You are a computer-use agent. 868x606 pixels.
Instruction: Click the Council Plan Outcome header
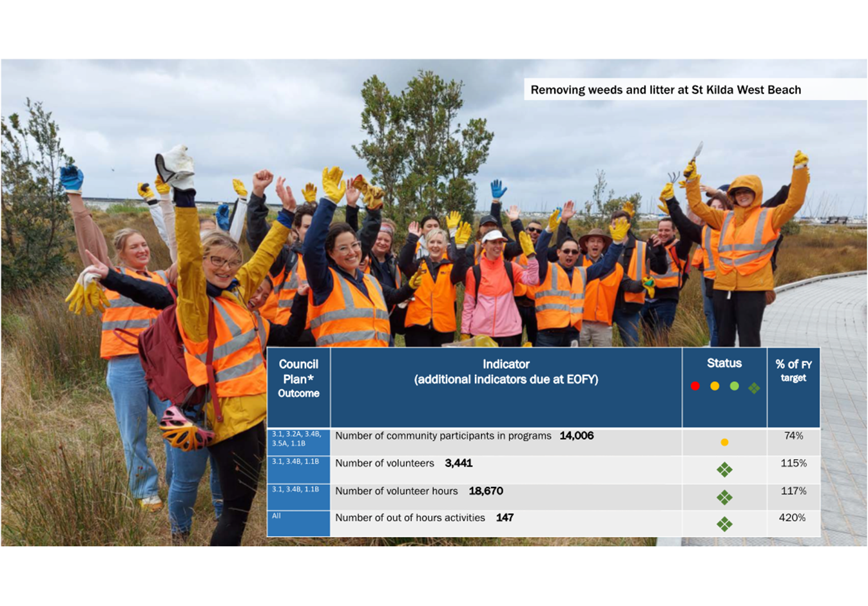[x=298, y=379]
